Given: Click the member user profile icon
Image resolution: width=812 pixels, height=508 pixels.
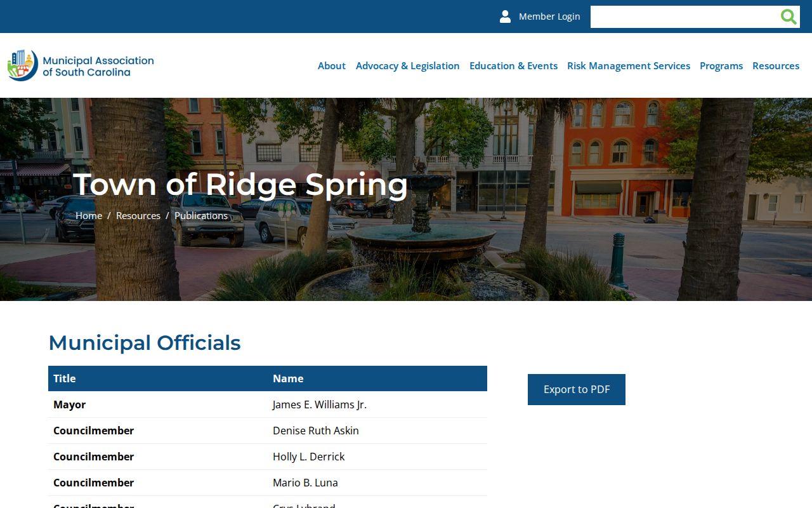Looking at the screenshot, I should point(505,17).
